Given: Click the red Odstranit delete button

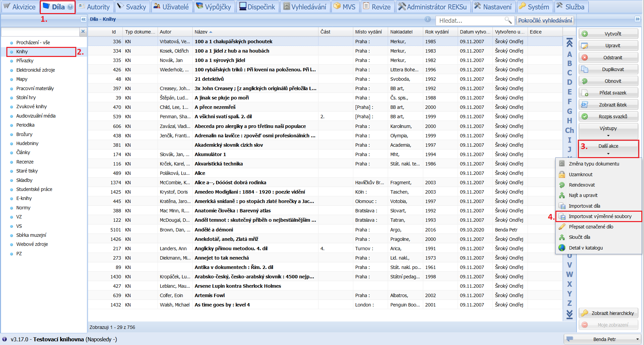Looking at the screenshot, I should point(609,58).
